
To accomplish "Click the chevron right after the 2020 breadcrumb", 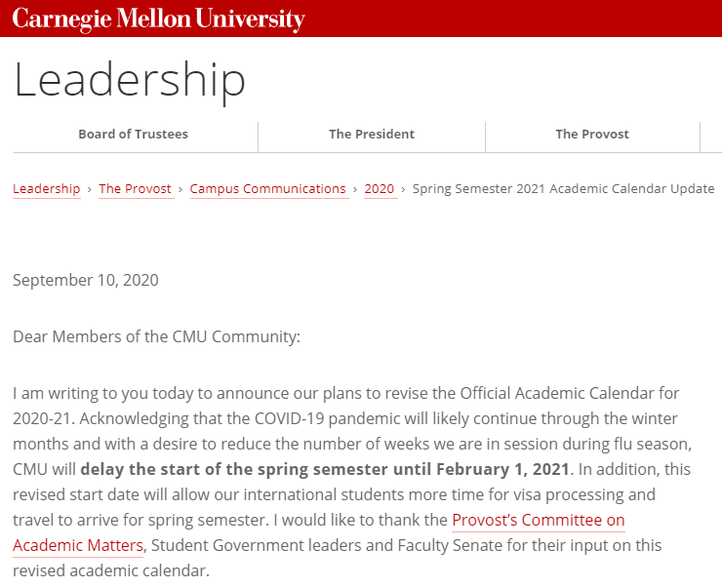I will click(403, 189).
